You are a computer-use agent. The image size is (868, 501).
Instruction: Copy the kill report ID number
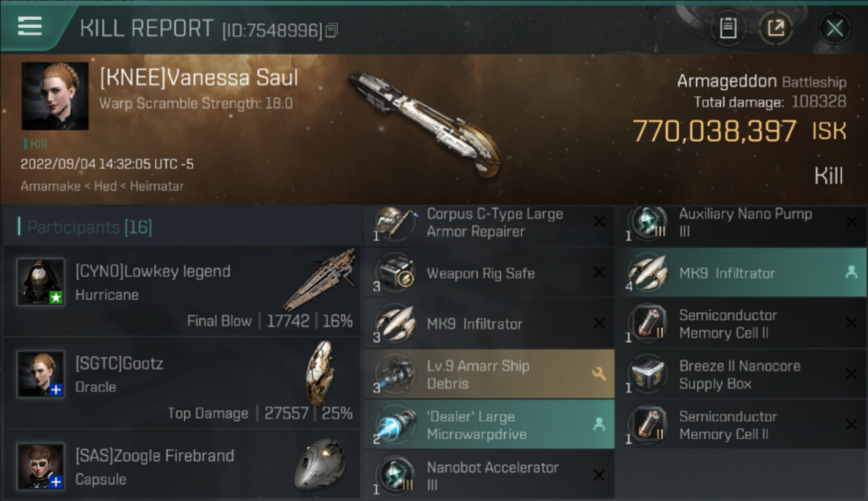(x=332, y=30)
